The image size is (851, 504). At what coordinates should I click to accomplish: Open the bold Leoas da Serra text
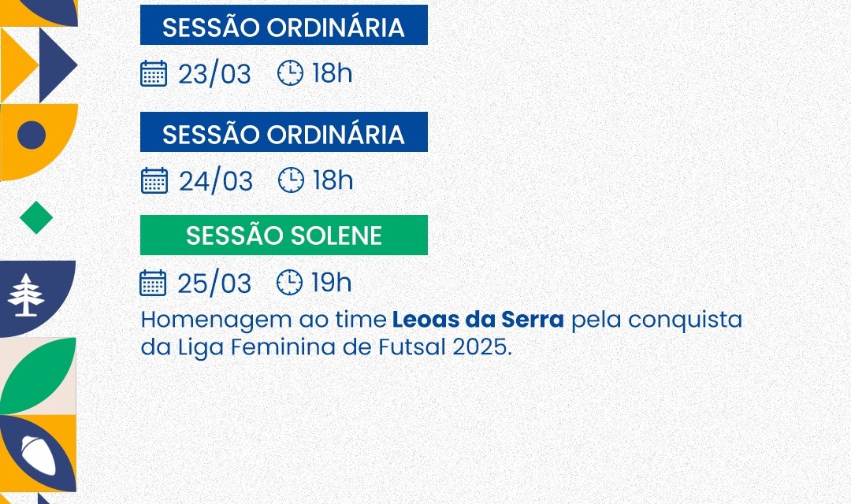(x=478, y=321)
